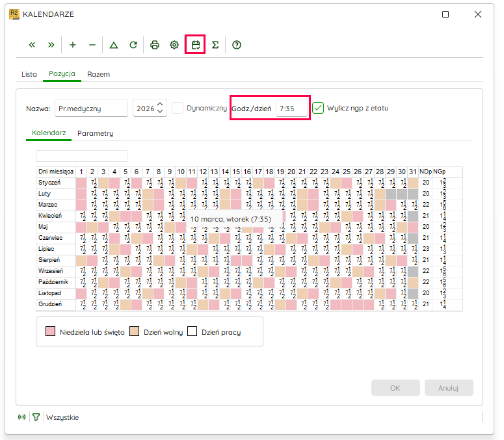Image resolution: width=504 pixels, height=440 pixels.
Task: Close the KALENDARZE window
Action: 478,14
